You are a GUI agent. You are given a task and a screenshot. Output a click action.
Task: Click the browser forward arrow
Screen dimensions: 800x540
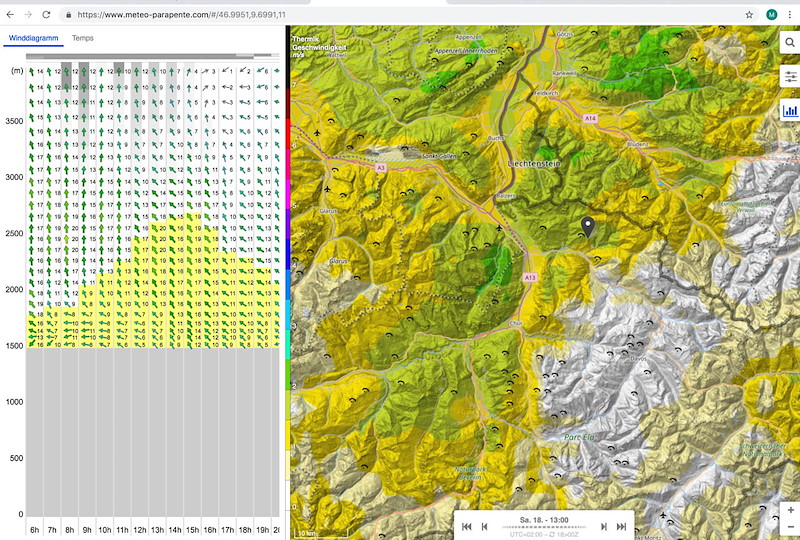pos(28,15)
